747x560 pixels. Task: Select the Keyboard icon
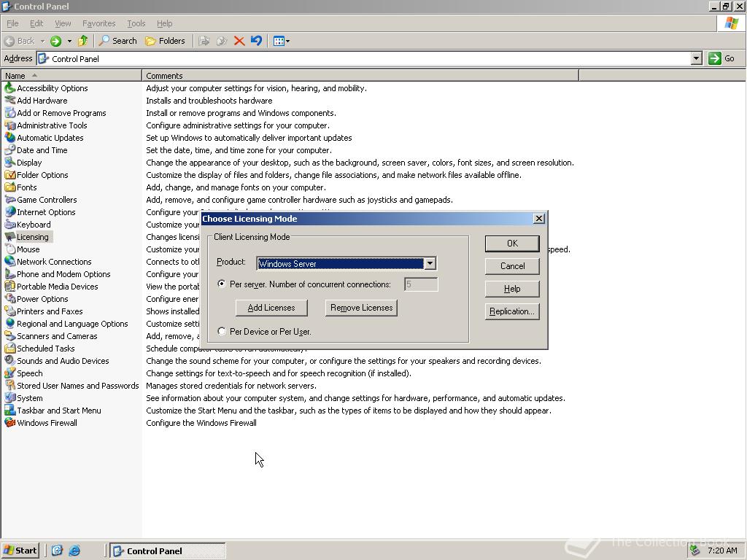click(10, 225)
